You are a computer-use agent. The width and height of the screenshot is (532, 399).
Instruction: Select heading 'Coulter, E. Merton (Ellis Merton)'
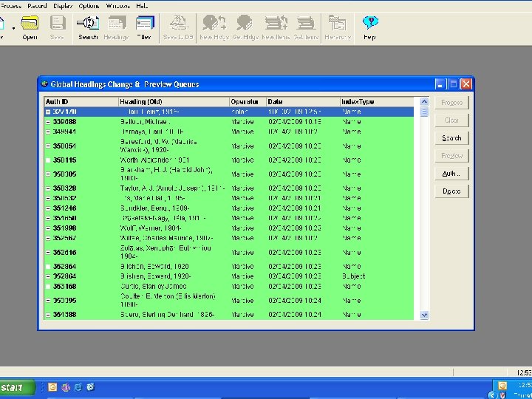tap(168, 300)
